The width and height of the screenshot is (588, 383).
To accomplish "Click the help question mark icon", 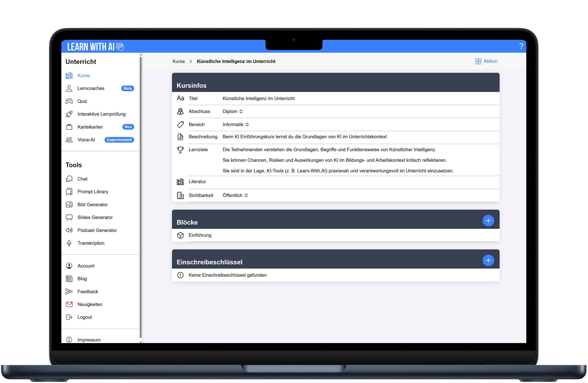I will click(x=521, y=46).
